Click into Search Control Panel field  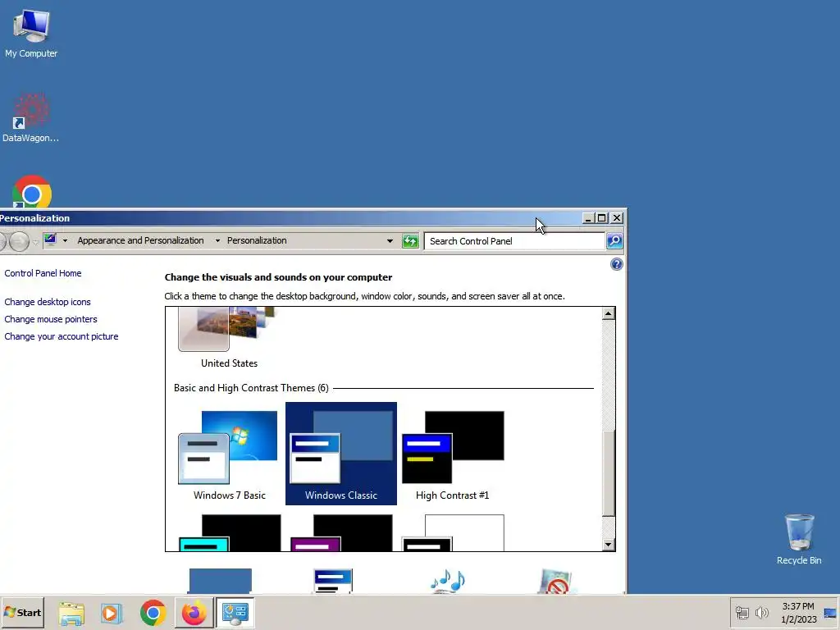click(x=514, y=241)
